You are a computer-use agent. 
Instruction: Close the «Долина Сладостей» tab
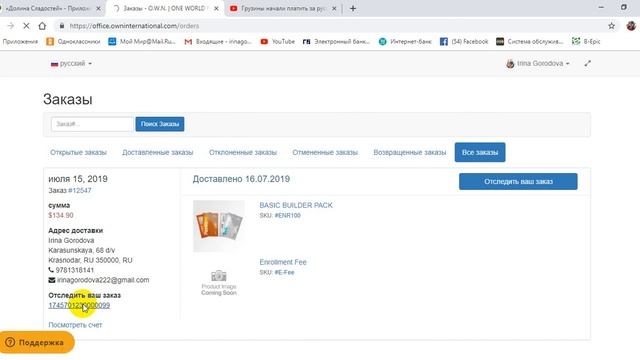[x=98, y=8]
